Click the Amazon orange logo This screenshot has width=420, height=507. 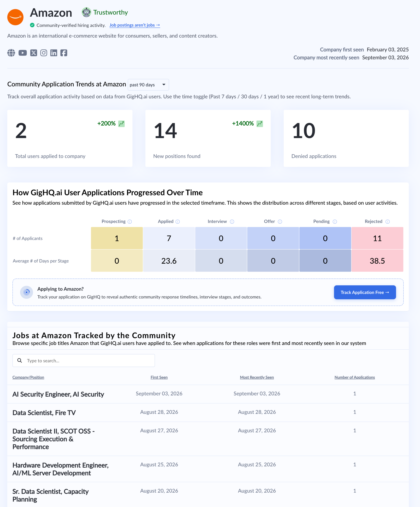(15, 17)
